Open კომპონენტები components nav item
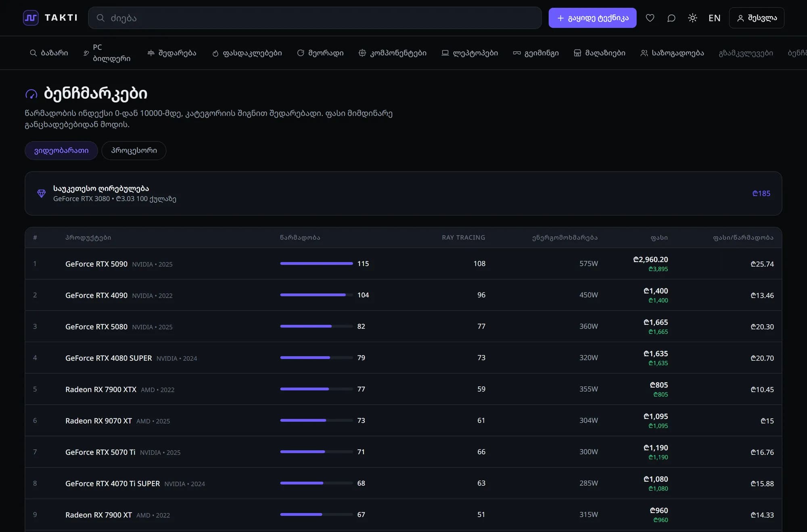The image size is (807, 532). pyautogui.click(x=392, y=53)
